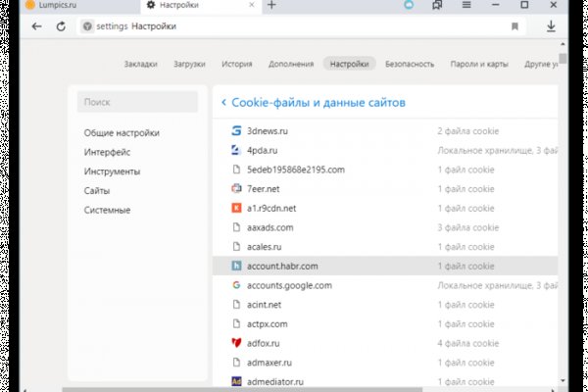
Task: Open the downloads arrow icon
Action: [551, 26]
